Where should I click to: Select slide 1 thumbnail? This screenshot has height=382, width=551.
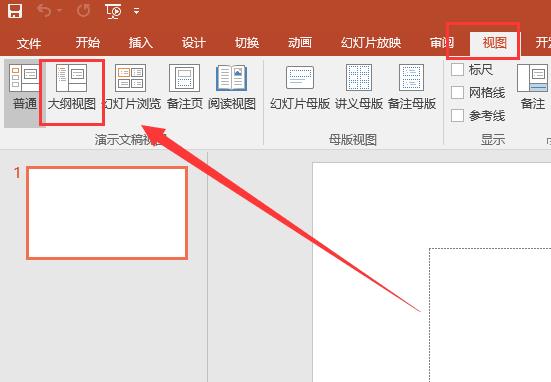[107, 213]
